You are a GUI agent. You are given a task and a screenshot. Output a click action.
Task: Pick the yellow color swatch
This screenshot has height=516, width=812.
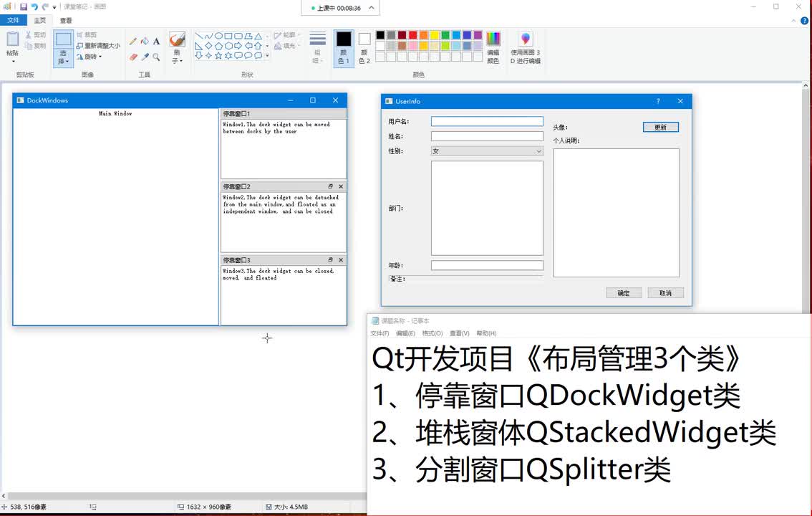click(x=435, y=34)
